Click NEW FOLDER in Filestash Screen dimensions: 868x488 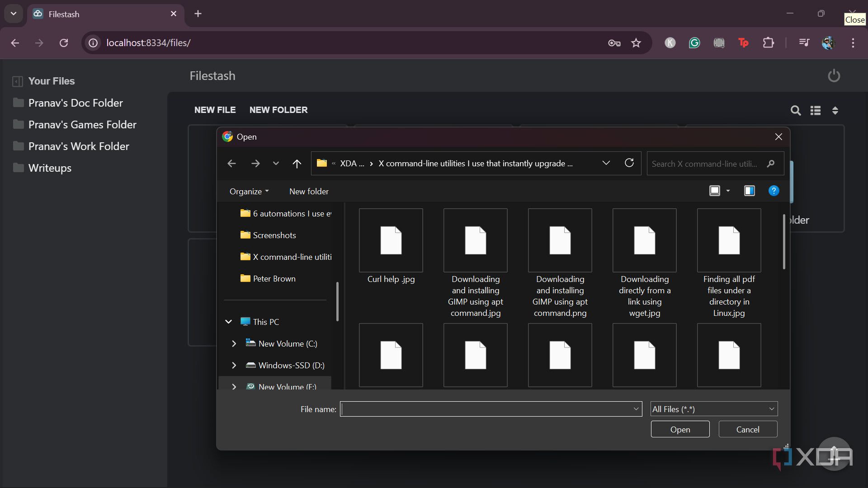point(278,110)
